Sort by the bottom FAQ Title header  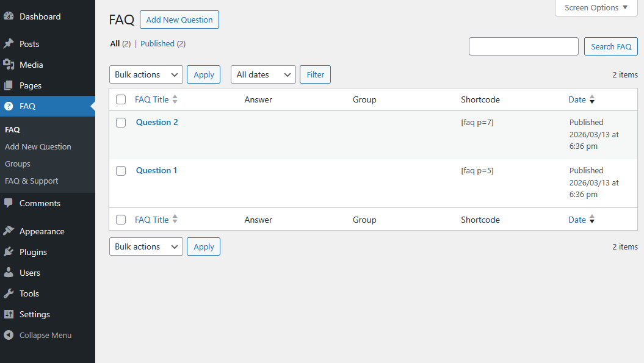(152, 220)
